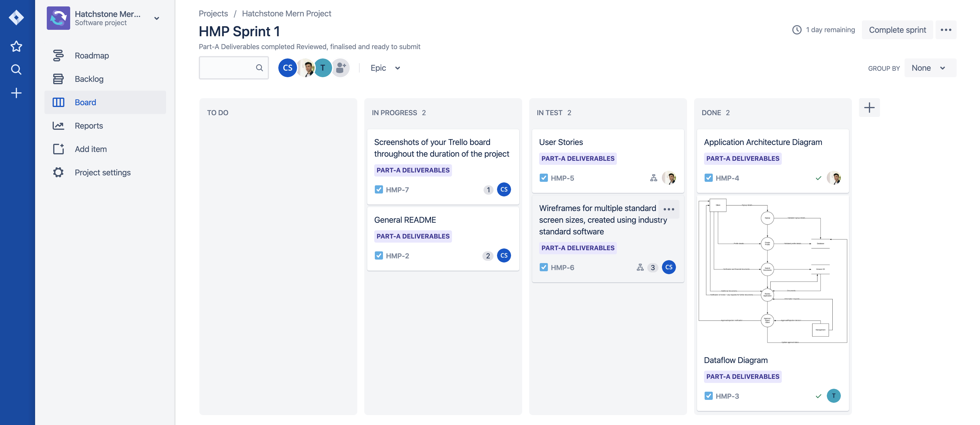This screenshot has width=980, height=425.
Task: Click the global search magnifier icon
Action: click(x=16, y=70)
